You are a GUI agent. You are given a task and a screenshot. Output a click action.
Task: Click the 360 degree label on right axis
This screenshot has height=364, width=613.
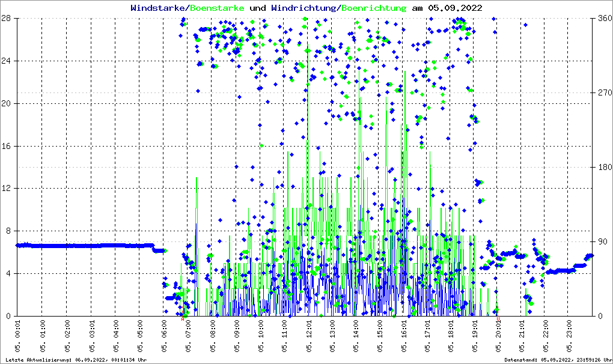click(604, 19)
